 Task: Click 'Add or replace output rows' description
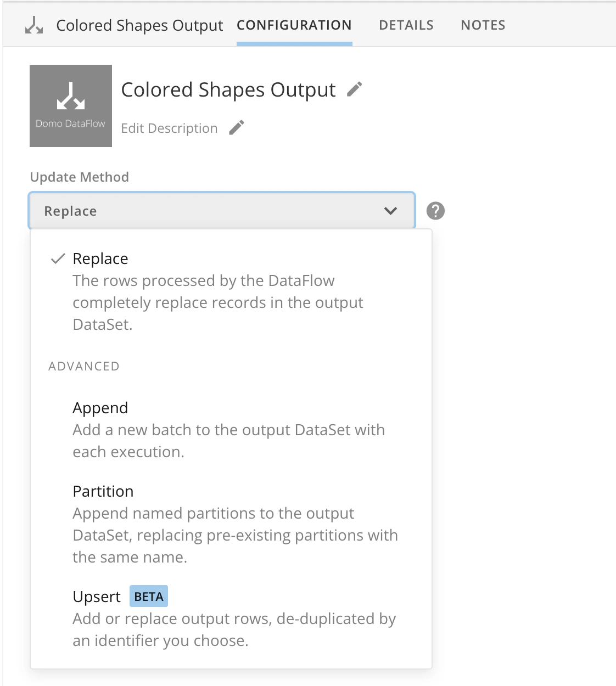click(234, 629)
